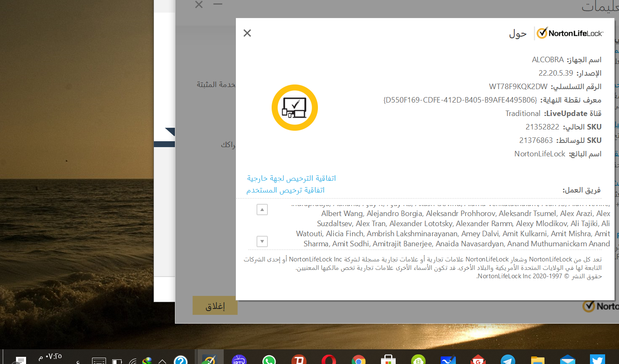The height and width of the screenshot is (364, 619).
Task: Open Twitter app from taskbar
Action: 597,360
